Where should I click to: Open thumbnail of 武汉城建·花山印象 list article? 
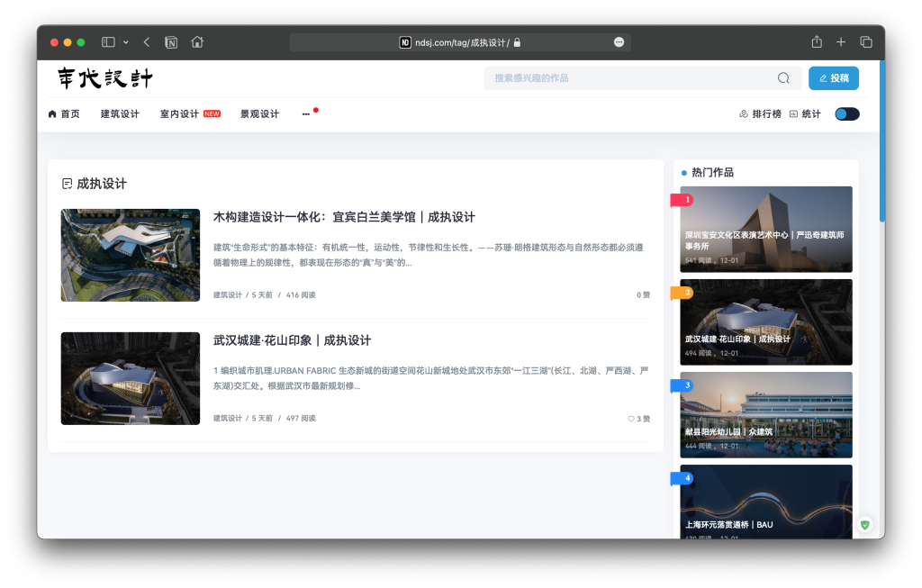pos(131,379)
